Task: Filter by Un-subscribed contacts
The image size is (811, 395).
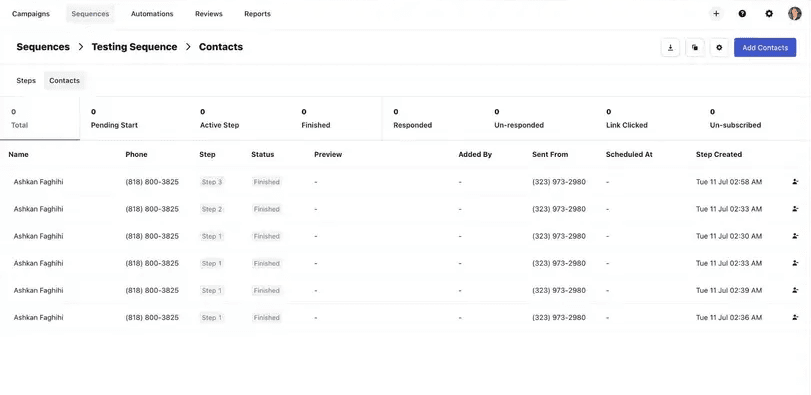Action: pos(735,118)
